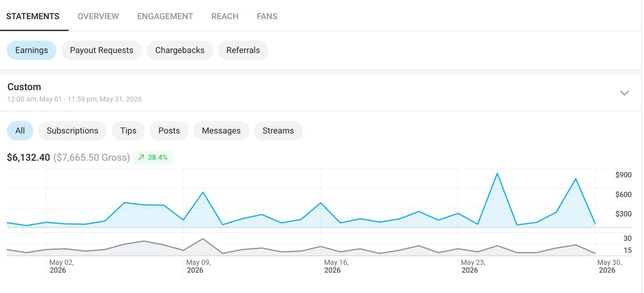
Task: Filter earnings by Messages
Action: [x=221, y=131]
